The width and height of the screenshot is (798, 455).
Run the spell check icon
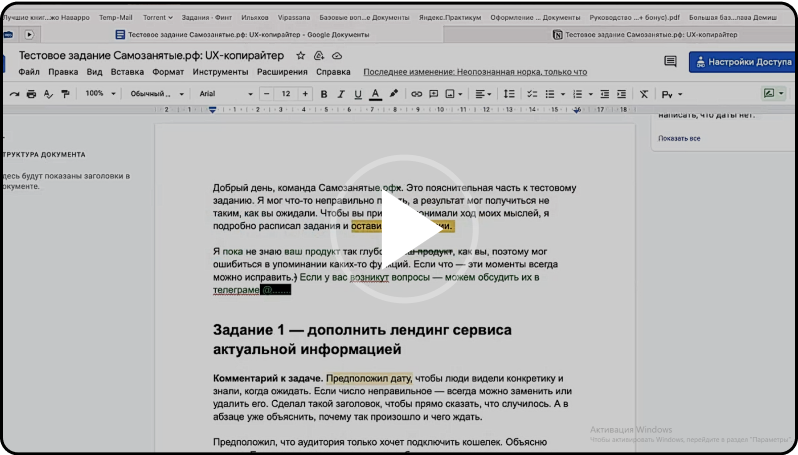coord(48,94)
